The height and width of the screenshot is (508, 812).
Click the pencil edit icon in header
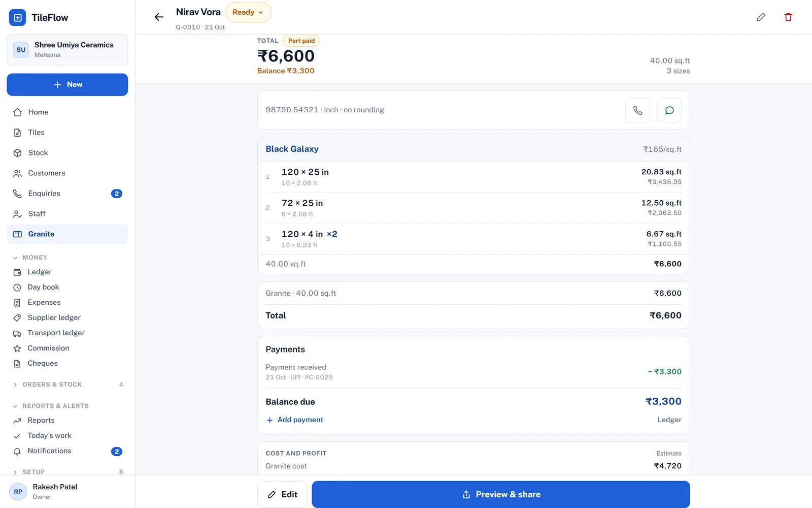tap(761, 17)
